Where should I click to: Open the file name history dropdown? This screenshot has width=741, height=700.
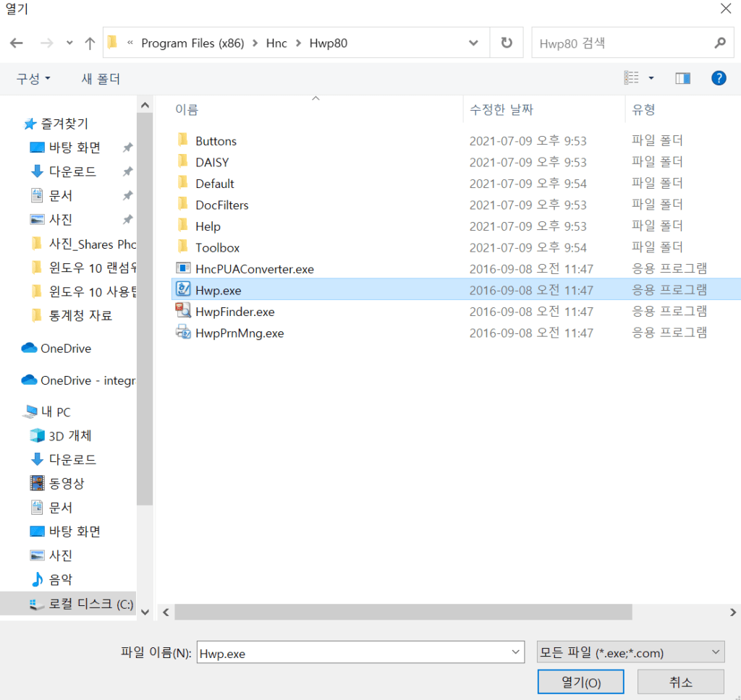click(x=516, y=652)
